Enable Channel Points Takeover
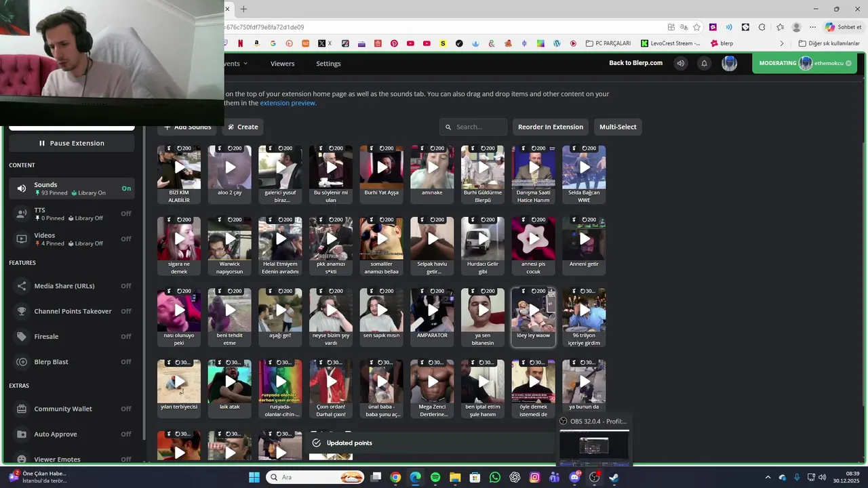This screenshot has width=868, height=488. [126, 311]
